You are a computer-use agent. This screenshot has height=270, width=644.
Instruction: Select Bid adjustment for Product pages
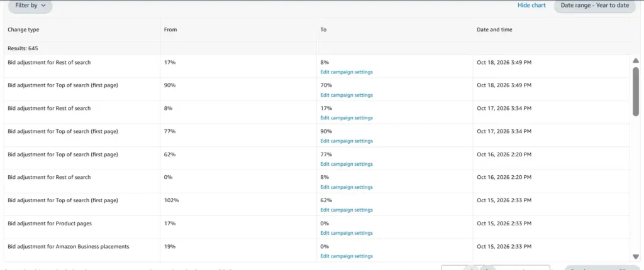coord(50,224)
